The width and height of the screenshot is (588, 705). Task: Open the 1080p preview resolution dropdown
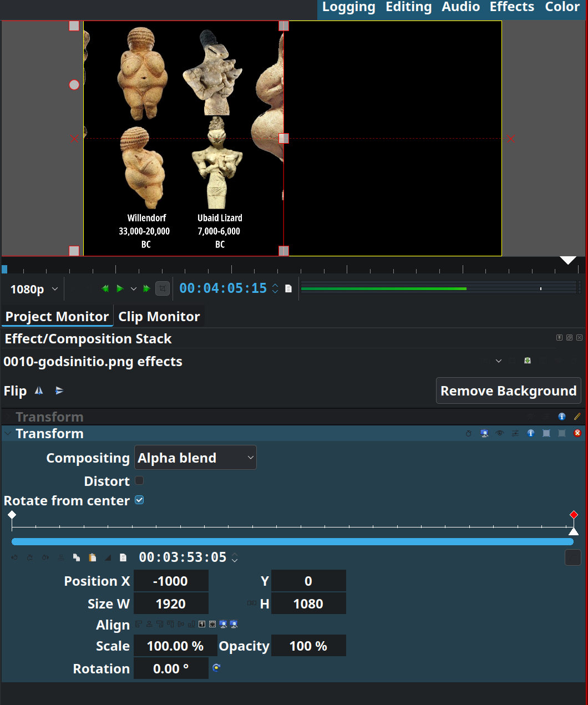click(34, 289)
